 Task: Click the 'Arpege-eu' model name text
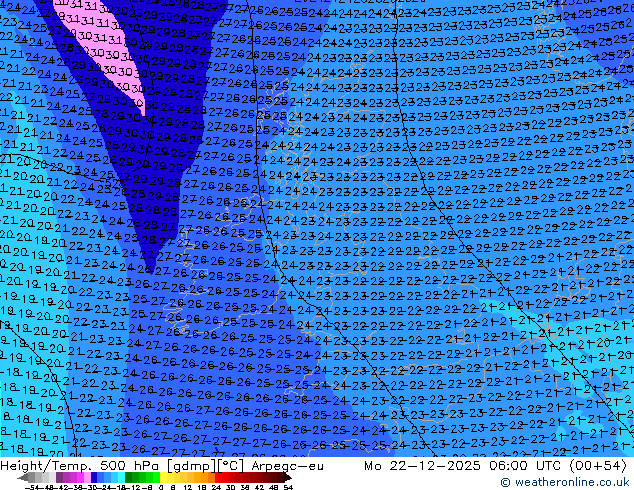click(287, 466)
